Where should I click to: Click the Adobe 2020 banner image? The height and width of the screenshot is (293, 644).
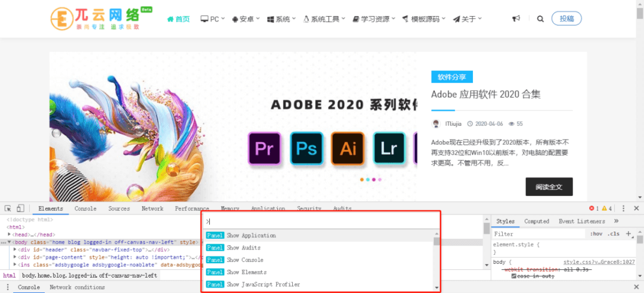(233, 127)
